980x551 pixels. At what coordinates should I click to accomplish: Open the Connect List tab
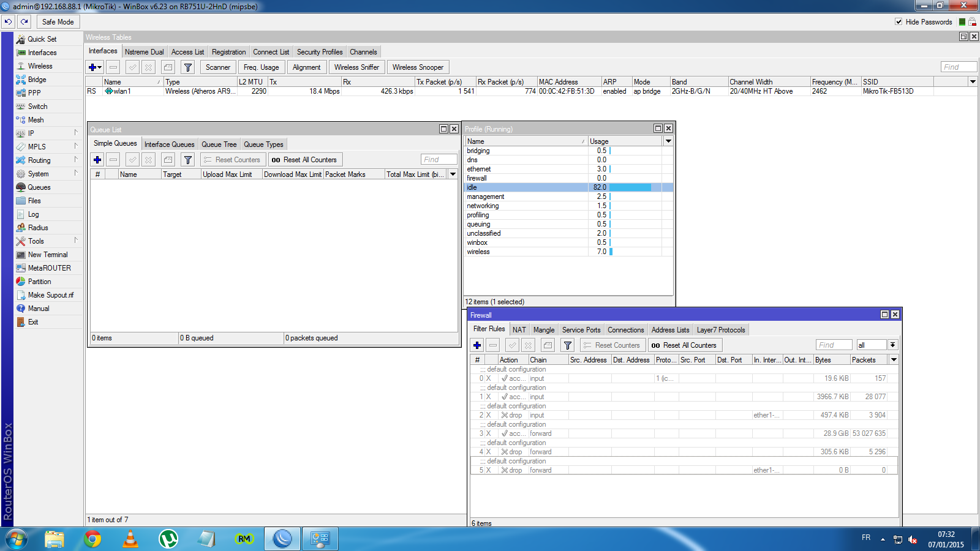point(271,52)
